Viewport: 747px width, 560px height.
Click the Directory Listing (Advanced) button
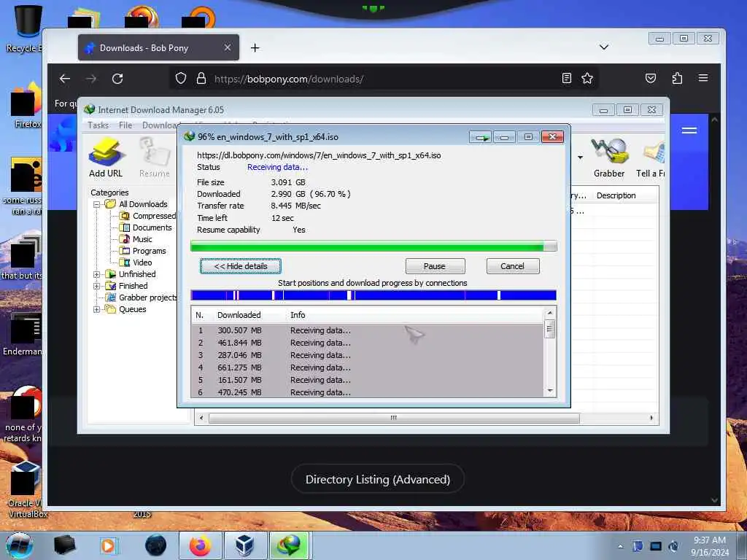[x=378, y=479]
